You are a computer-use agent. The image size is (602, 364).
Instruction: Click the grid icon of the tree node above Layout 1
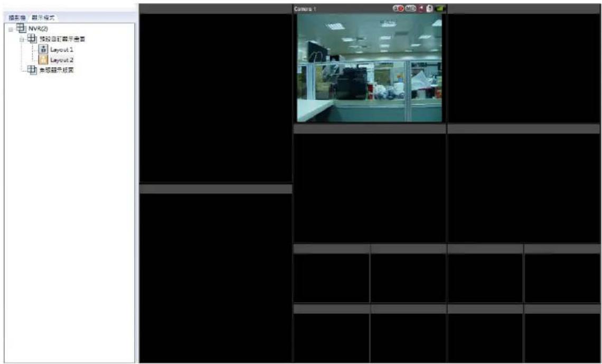(x=33, y=39)
